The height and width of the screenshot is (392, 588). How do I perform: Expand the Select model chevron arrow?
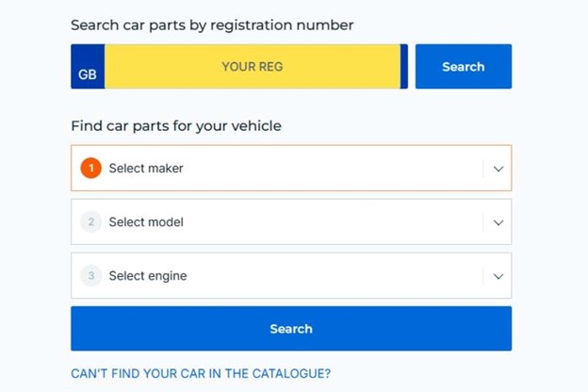[x=498, y=223]
